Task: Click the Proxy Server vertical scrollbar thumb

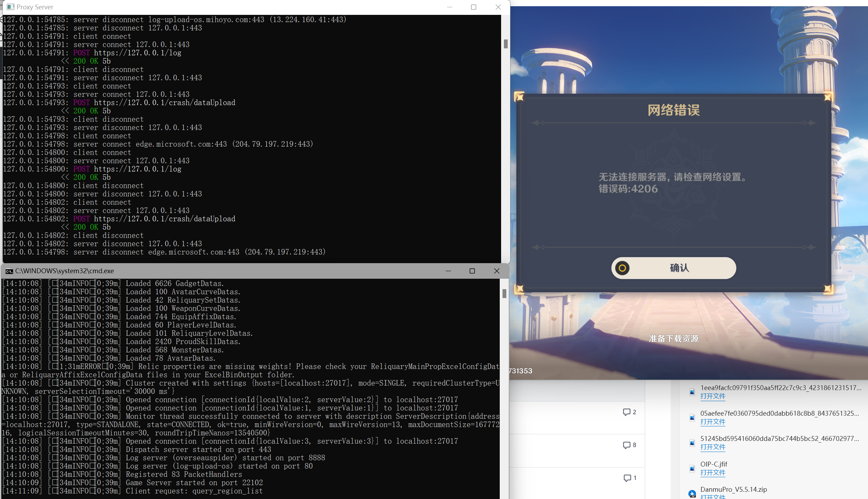Action: (x=506, y=44)
